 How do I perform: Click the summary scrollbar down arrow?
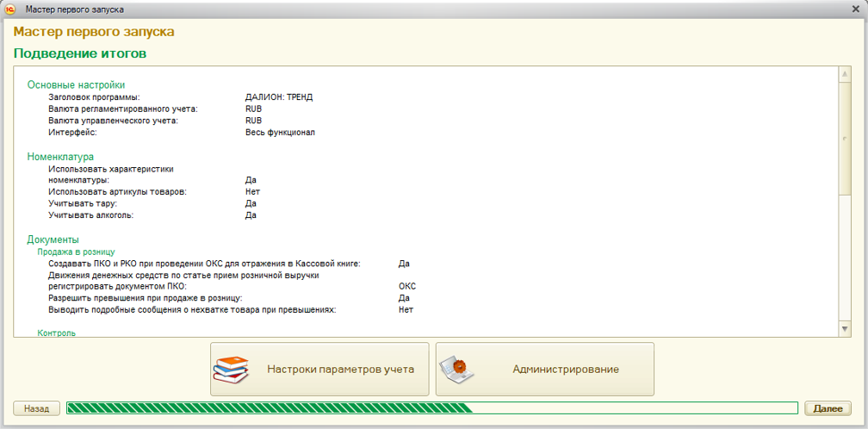point(845,329)
